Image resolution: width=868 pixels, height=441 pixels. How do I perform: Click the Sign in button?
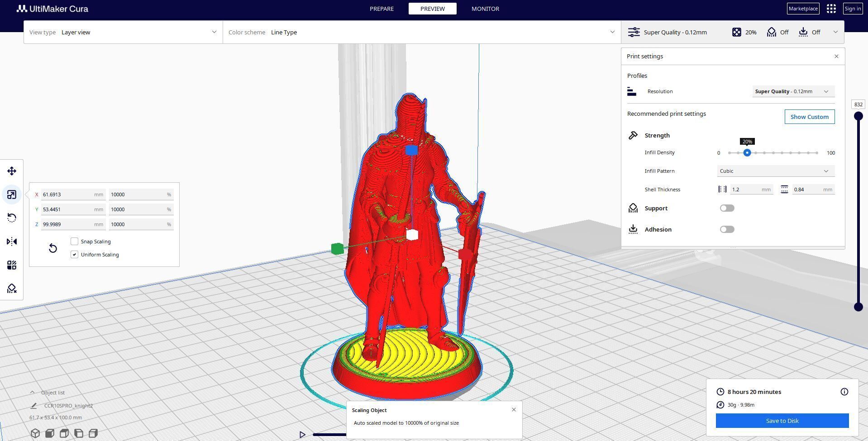click(853, 9)
